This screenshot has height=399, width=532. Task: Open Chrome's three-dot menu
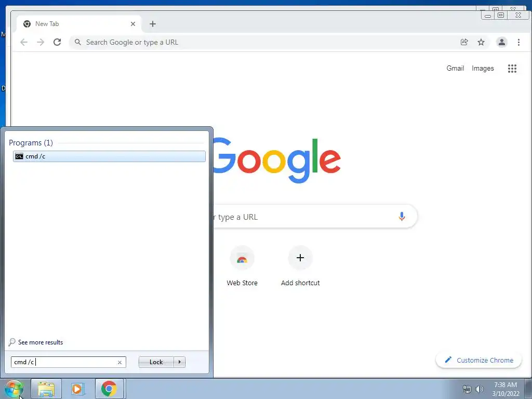click(x=518, y=42)
